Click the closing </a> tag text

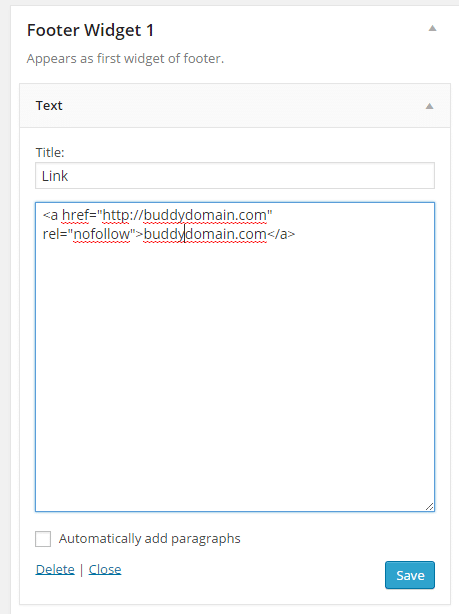tap(281, 234)
